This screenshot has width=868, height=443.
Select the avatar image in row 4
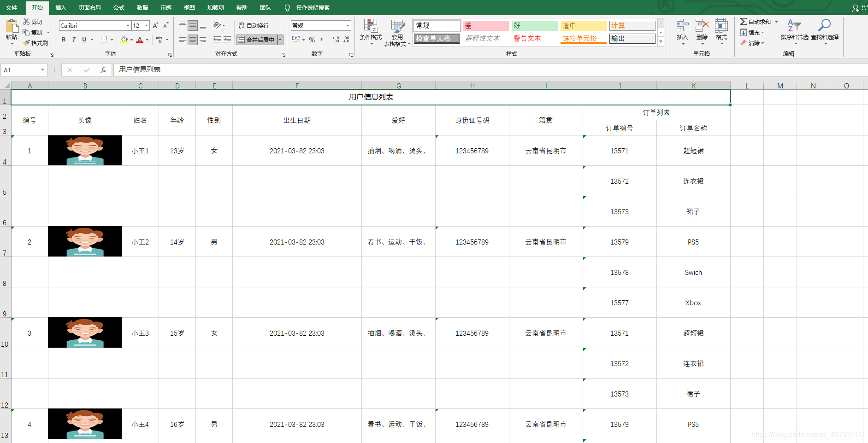click(x=85, y=150)
